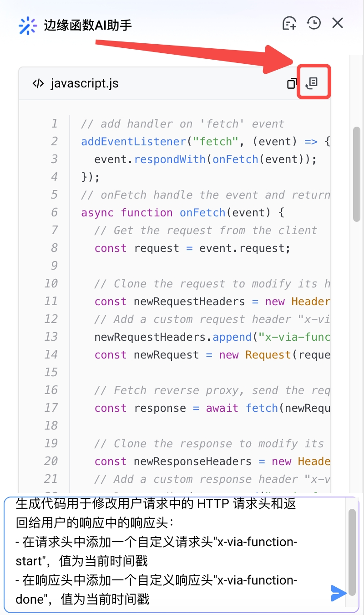Click the red-highlighted insert code icon

point(313,82)
